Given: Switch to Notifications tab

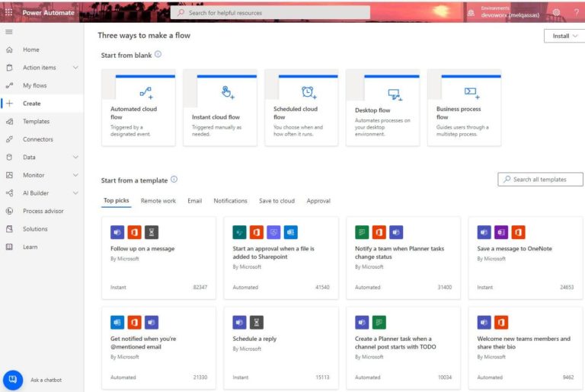Looking at the screenshot, I should 230,201.
